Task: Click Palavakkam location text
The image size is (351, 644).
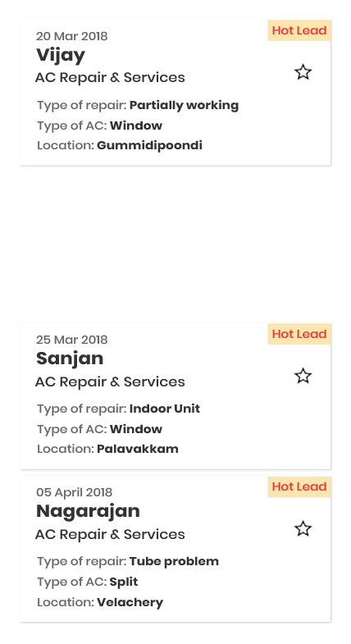Action: (x=138, y=449)
